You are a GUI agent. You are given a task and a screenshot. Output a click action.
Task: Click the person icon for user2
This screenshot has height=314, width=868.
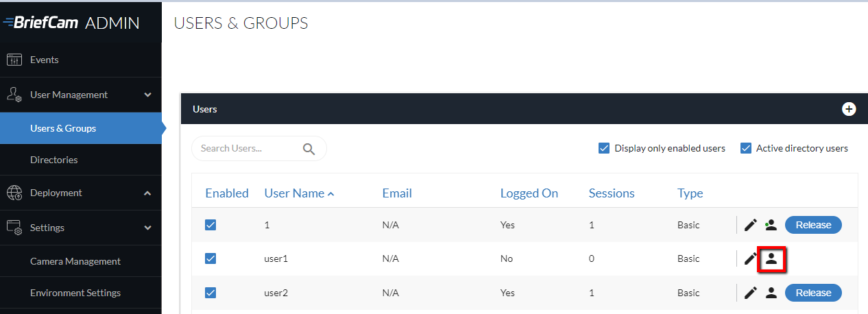point(771,293)
